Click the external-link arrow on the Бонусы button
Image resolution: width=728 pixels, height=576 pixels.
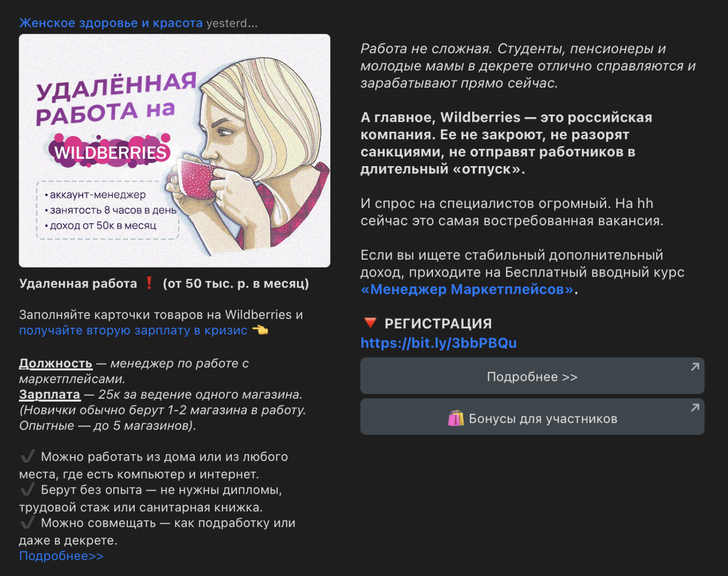(695, 408)
